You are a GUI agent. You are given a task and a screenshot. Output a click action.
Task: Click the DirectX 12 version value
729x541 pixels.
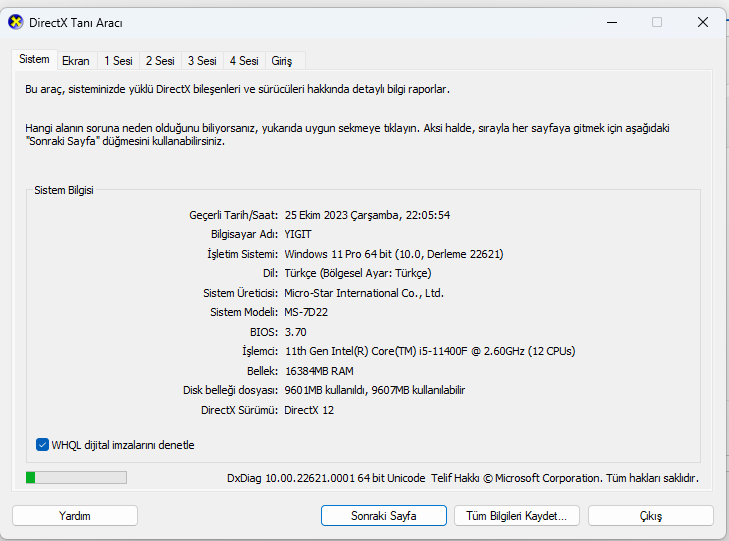click(309, 410)
